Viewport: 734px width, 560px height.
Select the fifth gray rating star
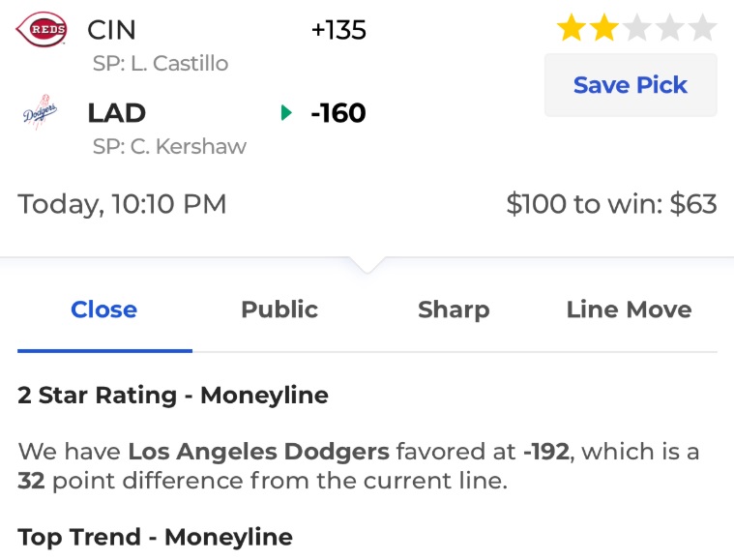point(702,28)
